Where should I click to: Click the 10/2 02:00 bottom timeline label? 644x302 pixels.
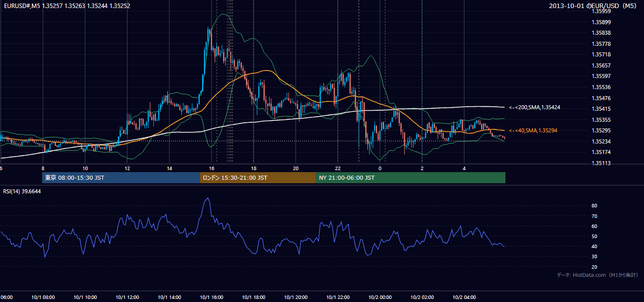422,297
